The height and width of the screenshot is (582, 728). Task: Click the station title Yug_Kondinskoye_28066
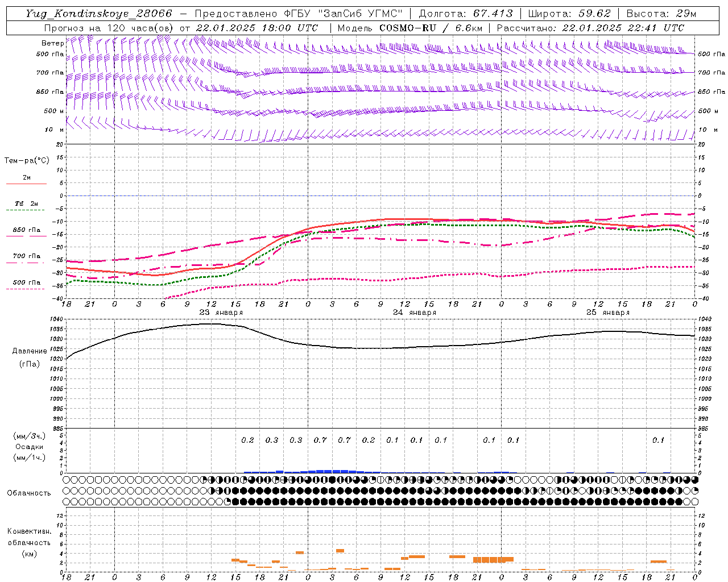click(x=98, y=14)
